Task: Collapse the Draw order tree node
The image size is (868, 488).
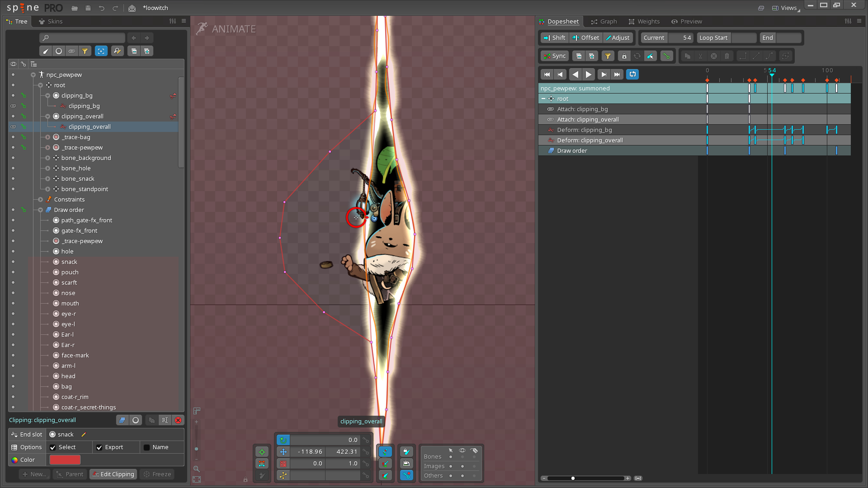Action: click(41, 210)
